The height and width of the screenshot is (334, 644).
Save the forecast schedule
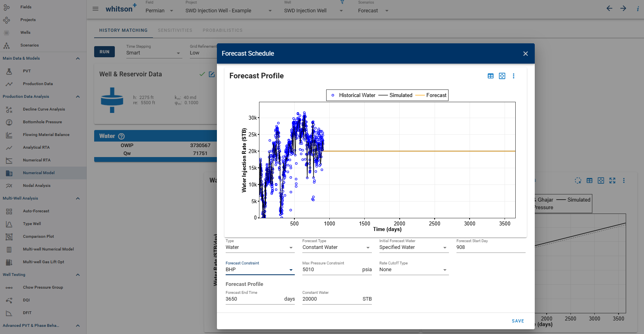coord(518,321)
